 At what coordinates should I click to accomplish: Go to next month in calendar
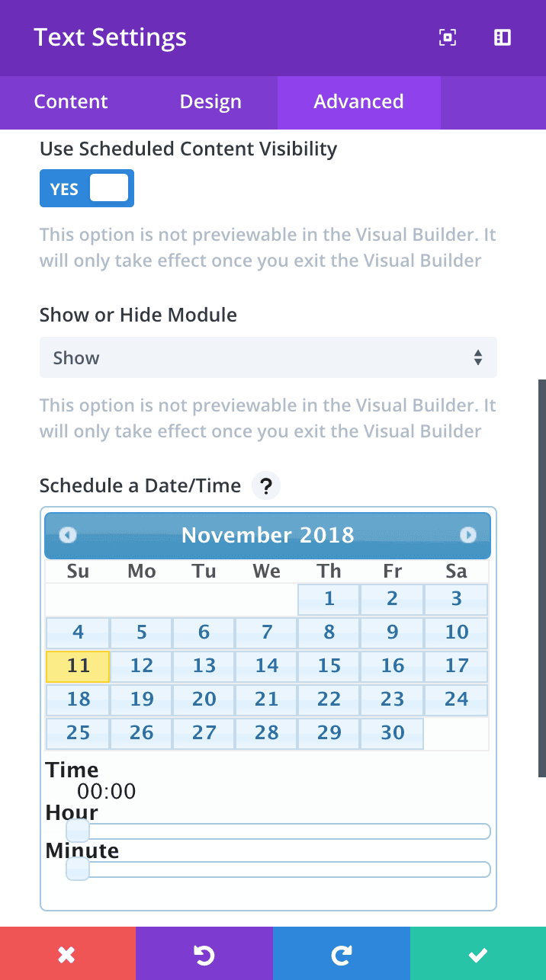click(x=468, y=535)
